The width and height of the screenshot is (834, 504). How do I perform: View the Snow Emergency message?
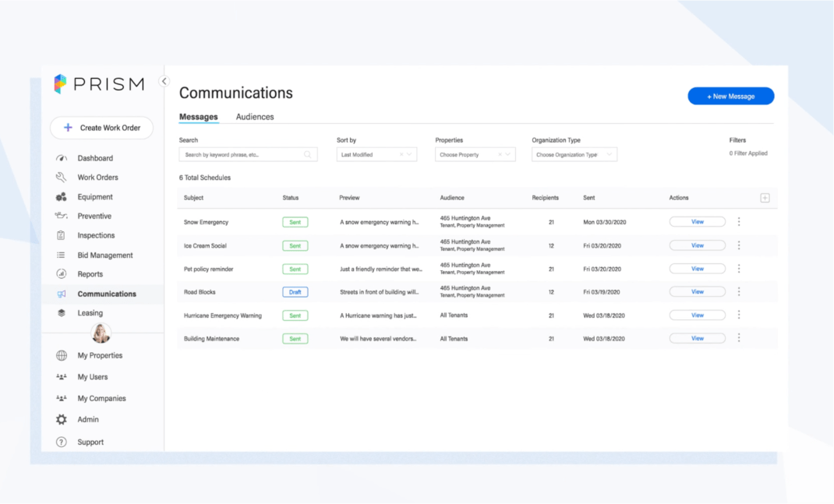(x=696, y=221)
